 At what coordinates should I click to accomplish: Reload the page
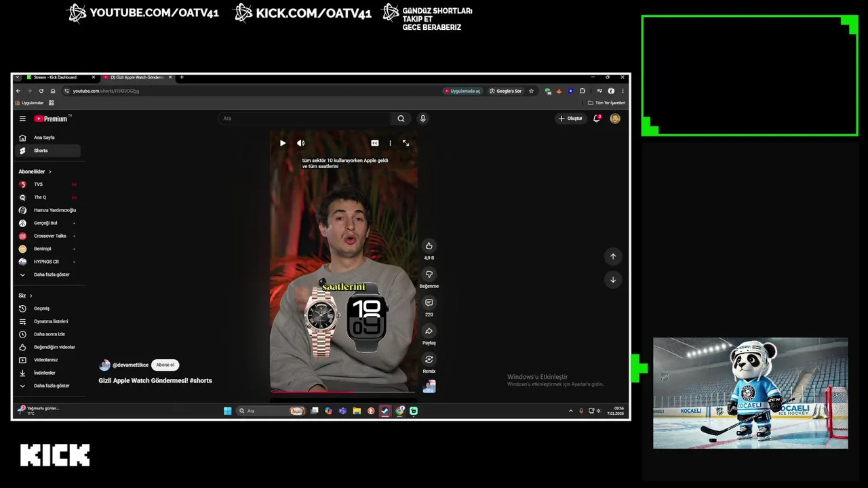pyautogui.click(x=41, y=91)
